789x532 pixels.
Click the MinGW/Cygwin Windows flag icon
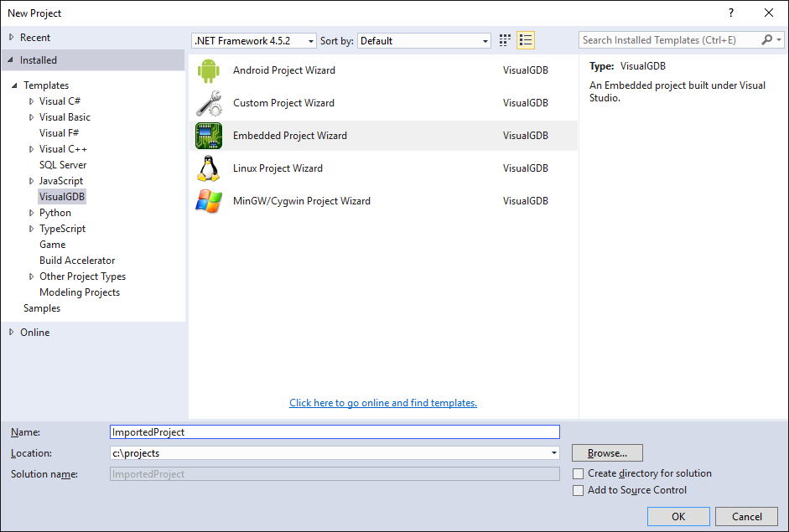209,201
